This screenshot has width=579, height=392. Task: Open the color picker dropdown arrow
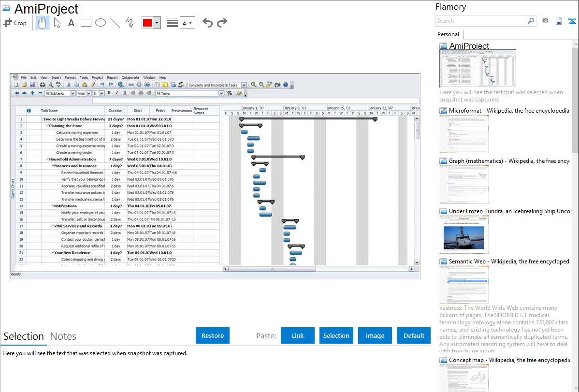click(157, 23)
